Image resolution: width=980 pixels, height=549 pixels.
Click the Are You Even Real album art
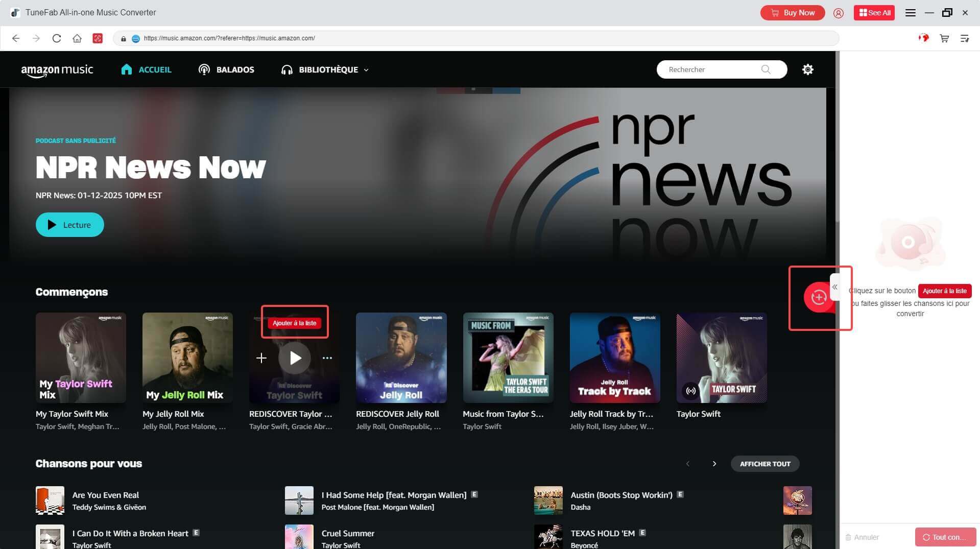[x=50, y=500]
